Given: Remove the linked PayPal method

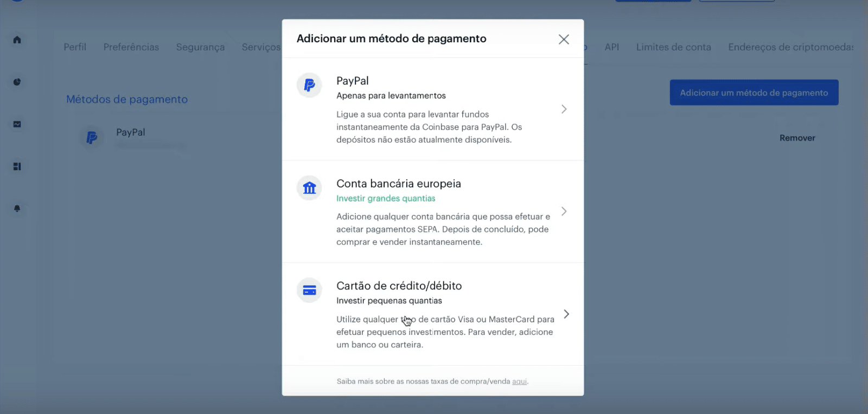Looking at the screenshot, I should click(x=797, y=138).
